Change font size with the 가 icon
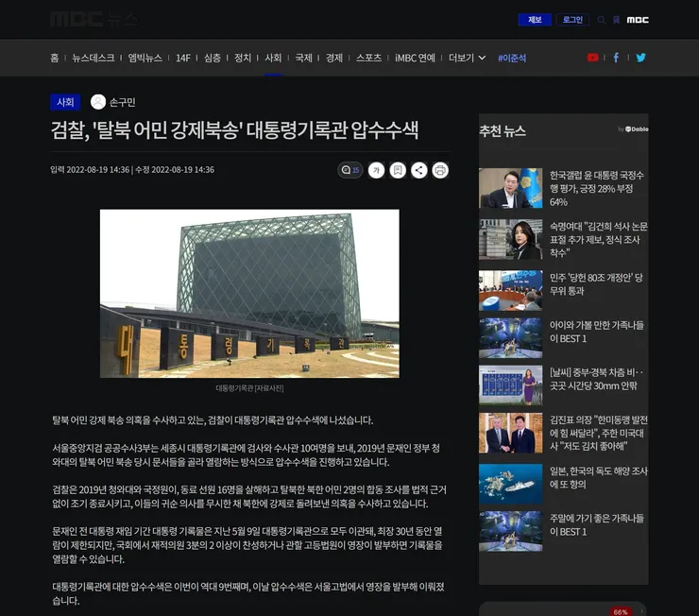Viewport: 699px width, 616px height. [x=376, y=170]
